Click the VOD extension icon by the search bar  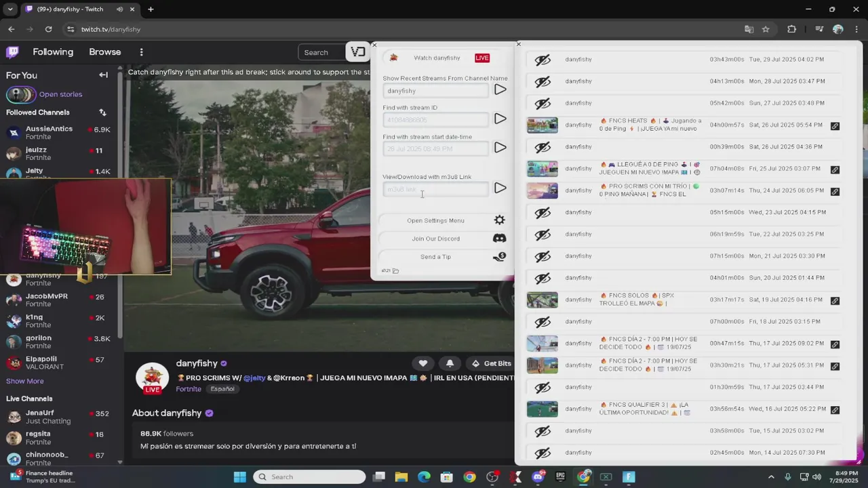coord(357,52)
